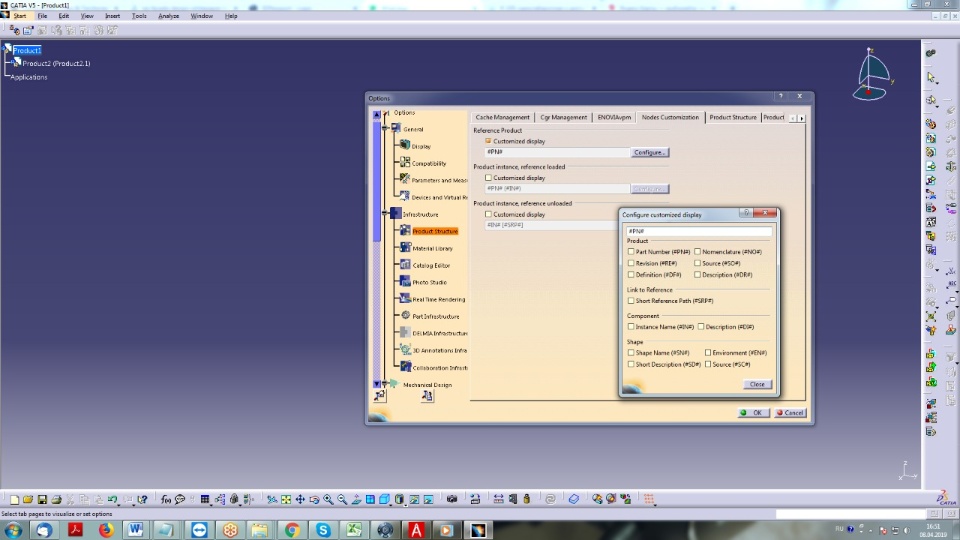Viewport: 960px width, 540px height.
Task: Check the Definition (#DF#) checkbox
Action: click(631, 275)
